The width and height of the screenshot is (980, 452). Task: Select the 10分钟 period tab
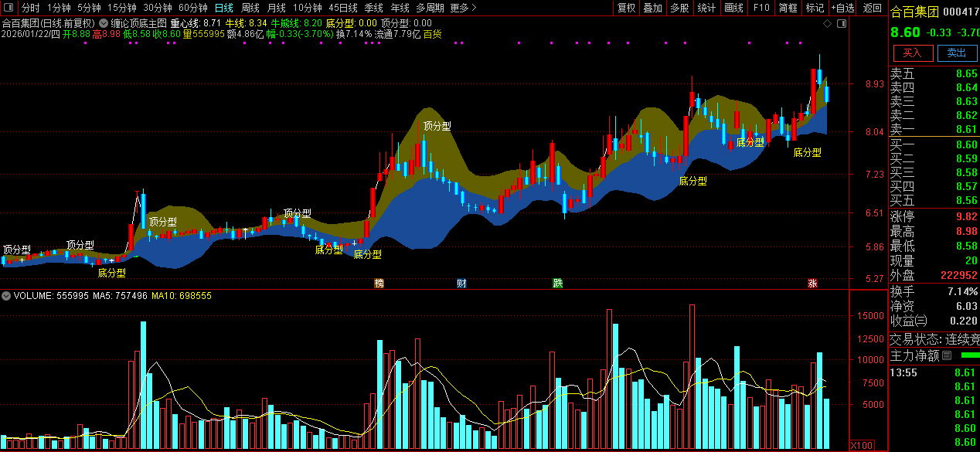coord(308,8)
